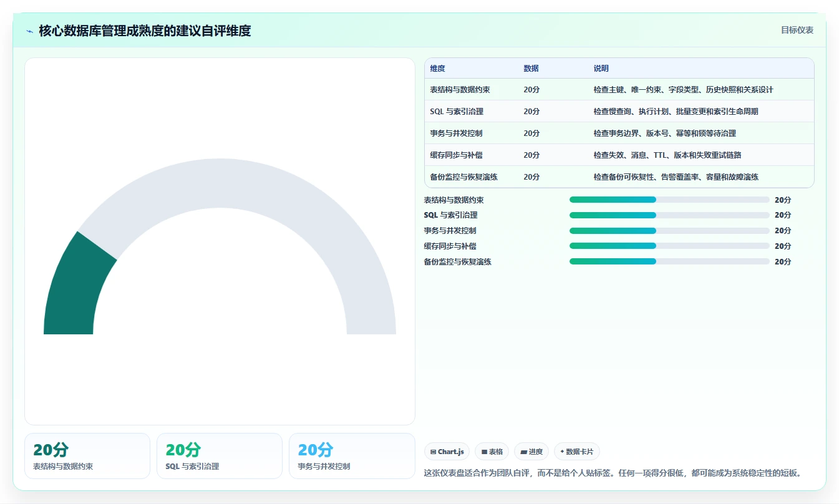The image size is (839, 504).
Task: Click the progress bar for 备份监控与恢复演练
Action: tap(669, 261)
